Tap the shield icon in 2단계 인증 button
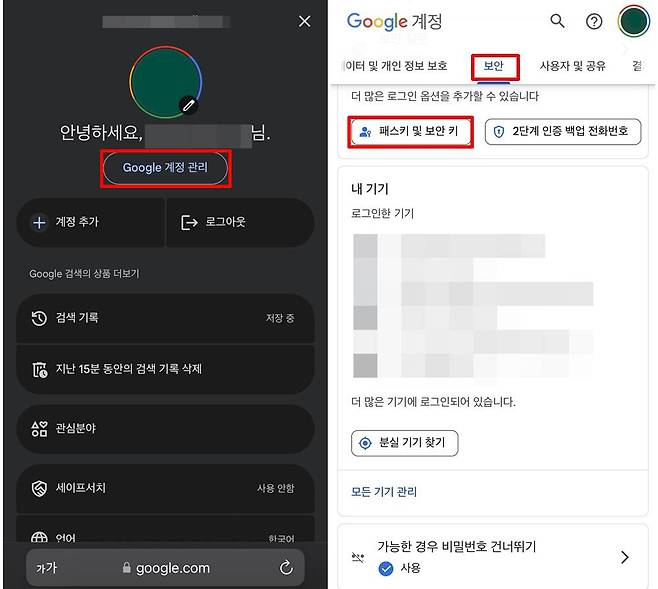This screenshot has height=589, width=658. coord(499,132)
